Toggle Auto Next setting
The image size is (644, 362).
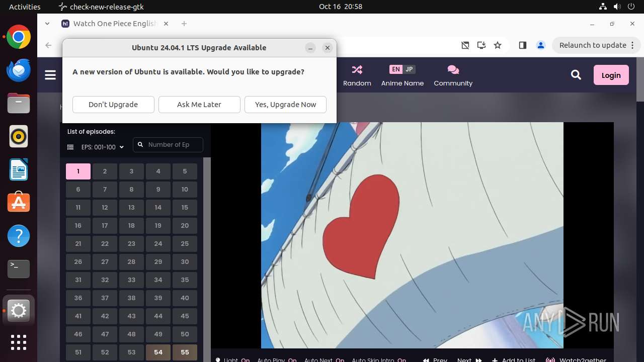tap(324, 360)
